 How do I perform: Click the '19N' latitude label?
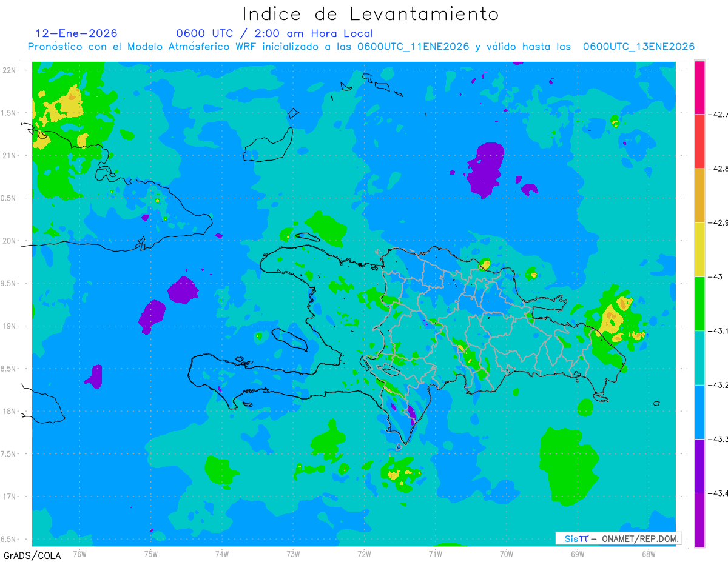tap(9, 326)
